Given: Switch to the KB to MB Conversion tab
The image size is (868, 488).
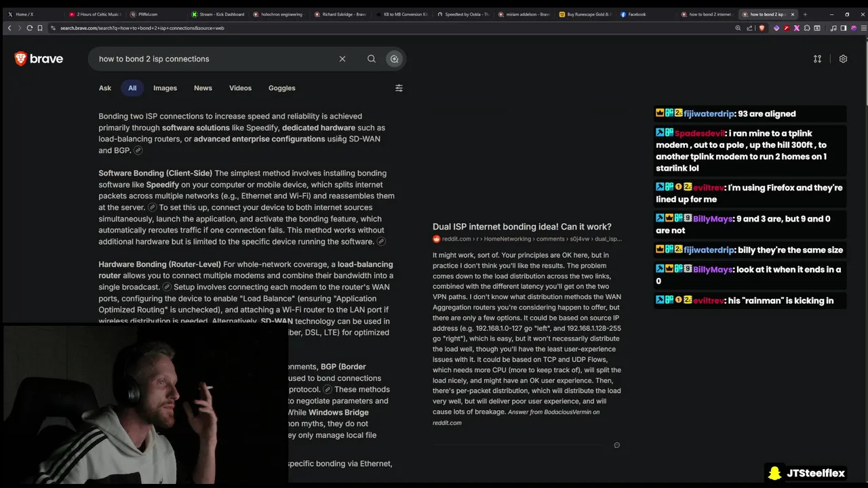Looking at the screenshot, I should 401,14.
